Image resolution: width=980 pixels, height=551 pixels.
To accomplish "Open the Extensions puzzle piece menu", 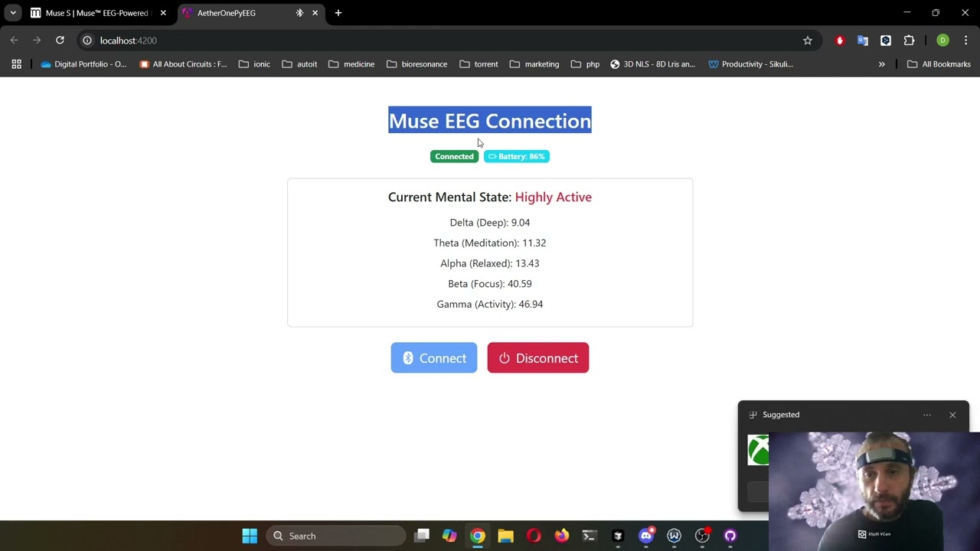I will [909, 41].
